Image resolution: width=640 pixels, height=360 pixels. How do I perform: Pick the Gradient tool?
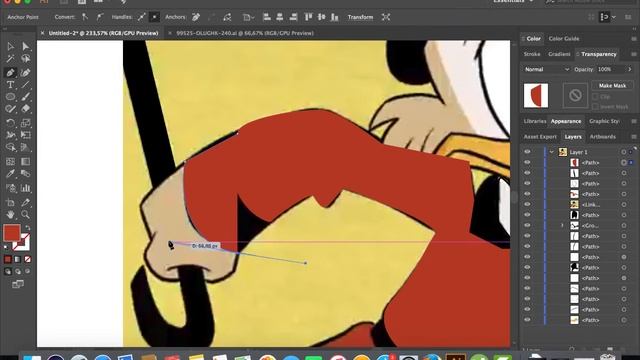25,162
